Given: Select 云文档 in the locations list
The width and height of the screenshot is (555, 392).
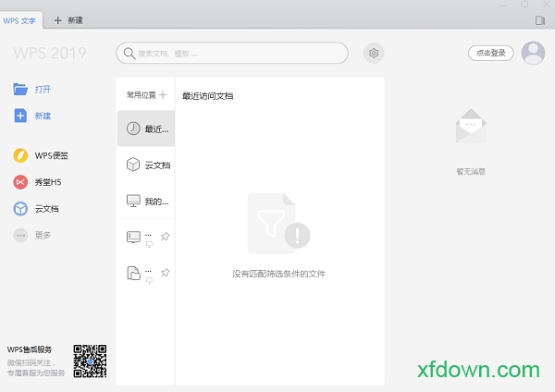Looking at the screenshot, I should coord(146,165).
